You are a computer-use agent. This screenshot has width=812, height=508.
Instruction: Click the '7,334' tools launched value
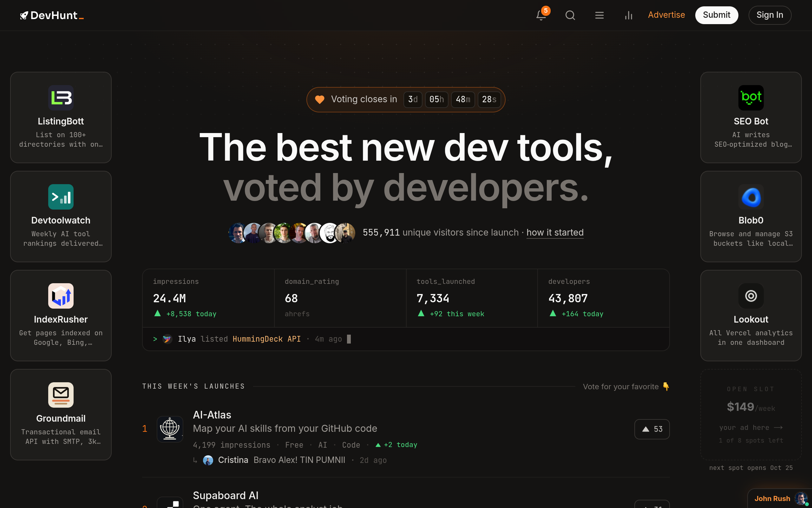coord(433,298)
